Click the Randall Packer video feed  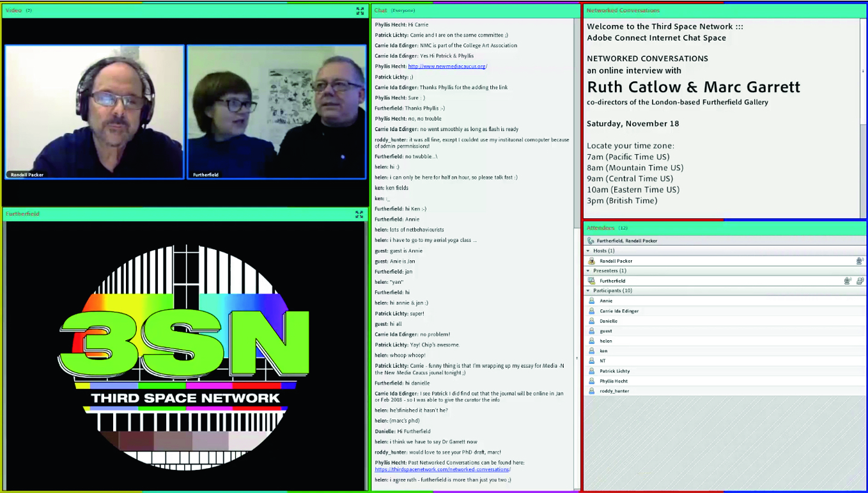[95, 112]
